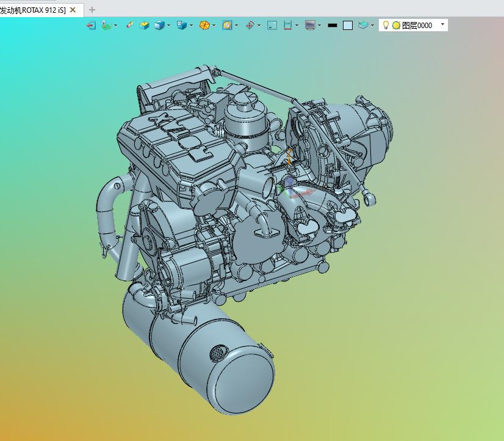Expand the monitor display icon dropdown
Screen dimensions: 504x441
(319, 26)
